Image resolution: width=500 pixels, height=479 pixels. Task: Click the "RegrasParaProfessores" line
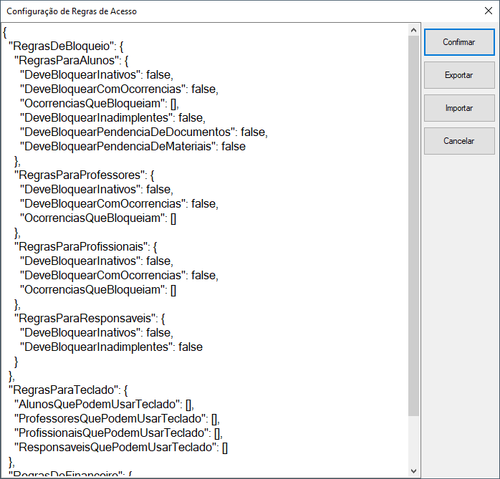[x=84, y=175]
